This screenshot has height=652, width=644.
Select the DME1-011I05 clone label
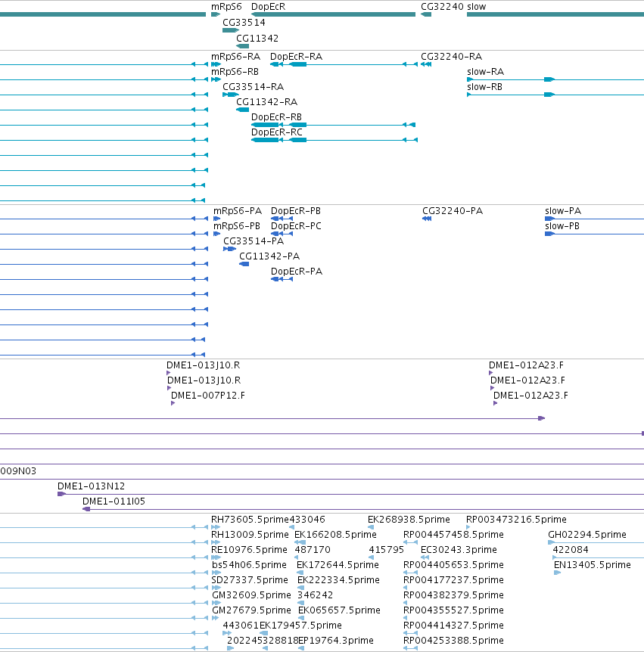[114, 501]
